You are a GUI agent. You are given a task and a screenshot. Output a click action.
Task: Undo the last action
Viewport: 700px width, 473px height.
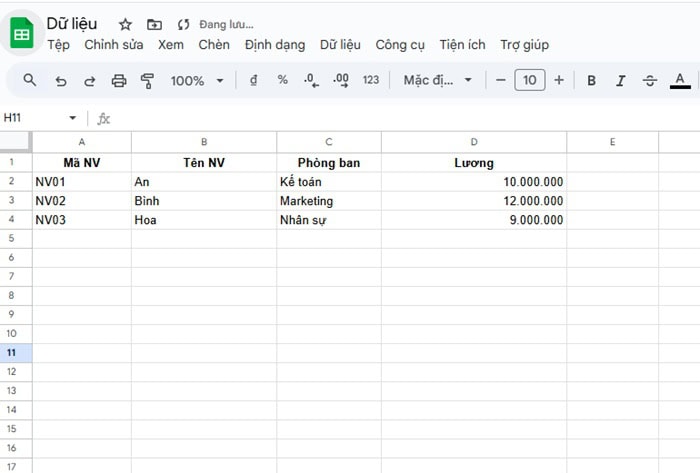click(x=61, y=81)
